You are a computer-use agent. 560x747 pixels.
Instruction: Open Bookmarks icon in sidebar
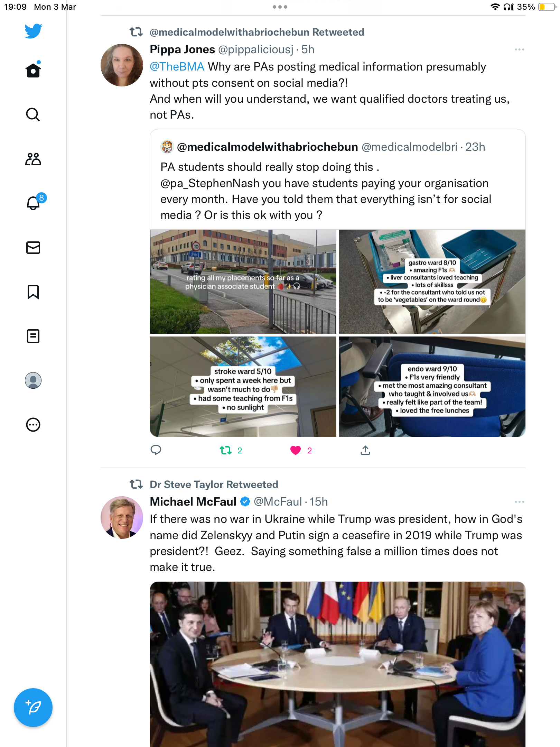point(33,292)
